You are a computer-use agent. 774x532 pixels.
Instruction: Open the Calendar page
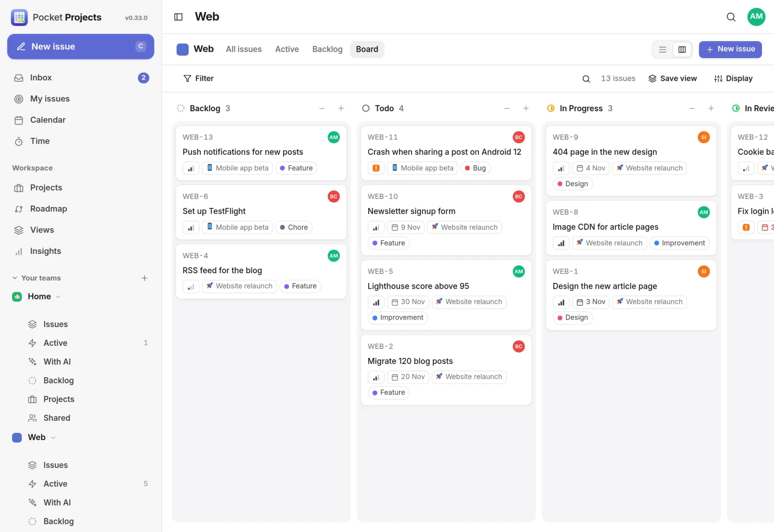(81, 120)
